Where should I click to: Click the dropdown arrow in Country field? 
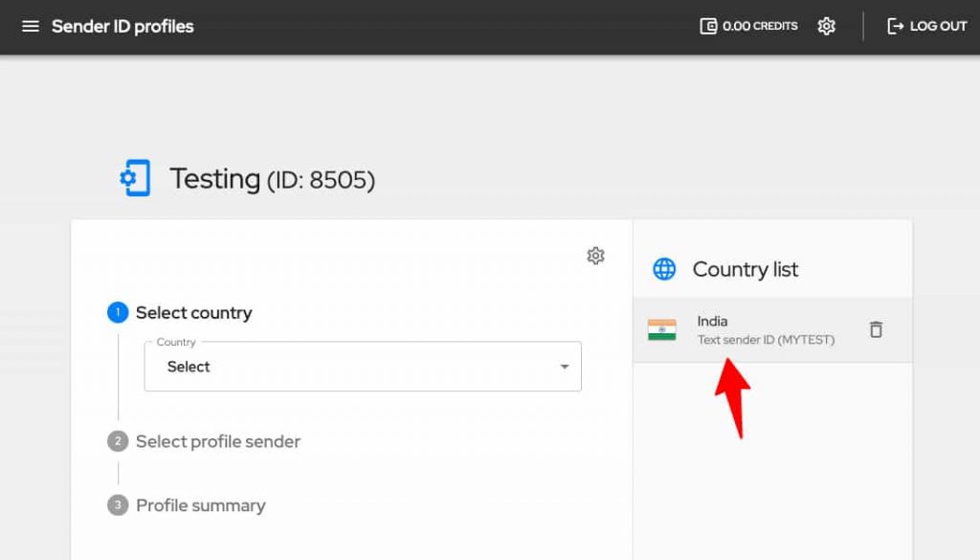click(x=565, y=367)
